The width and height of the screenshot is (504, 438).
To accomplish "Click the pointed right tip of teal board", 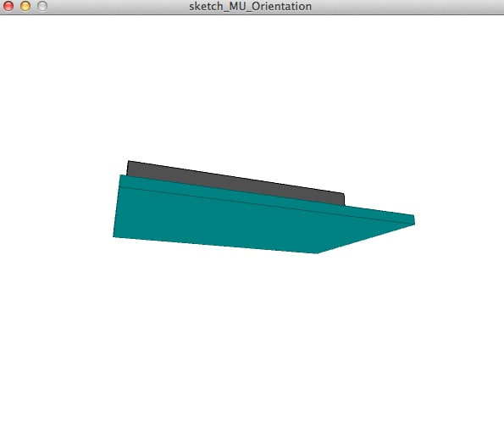I will 413,220.
